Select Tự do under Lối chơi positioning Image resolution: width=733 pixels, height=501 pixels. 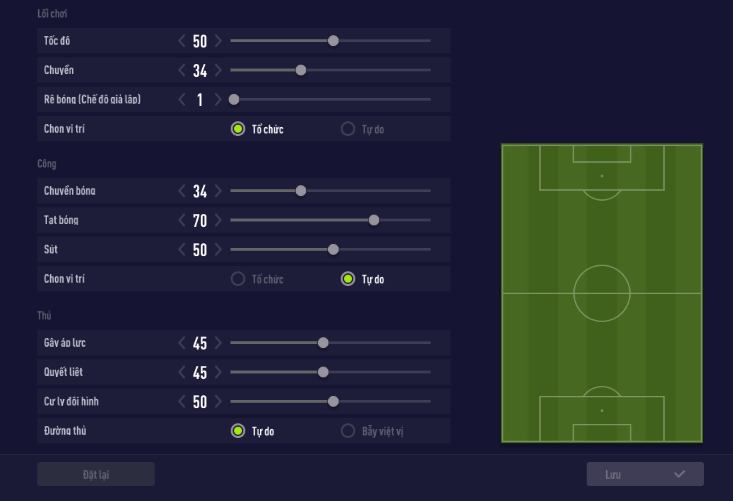coord(348,129)
